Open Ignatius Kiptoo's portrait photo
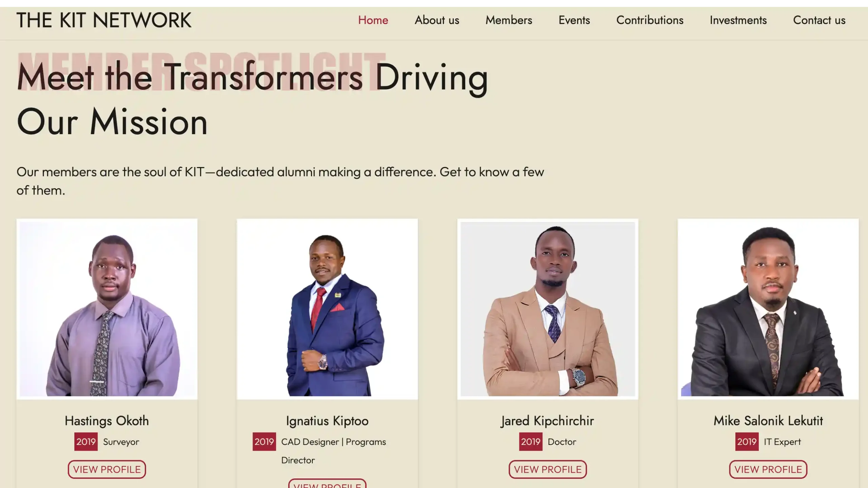 (x=327, y=309)
